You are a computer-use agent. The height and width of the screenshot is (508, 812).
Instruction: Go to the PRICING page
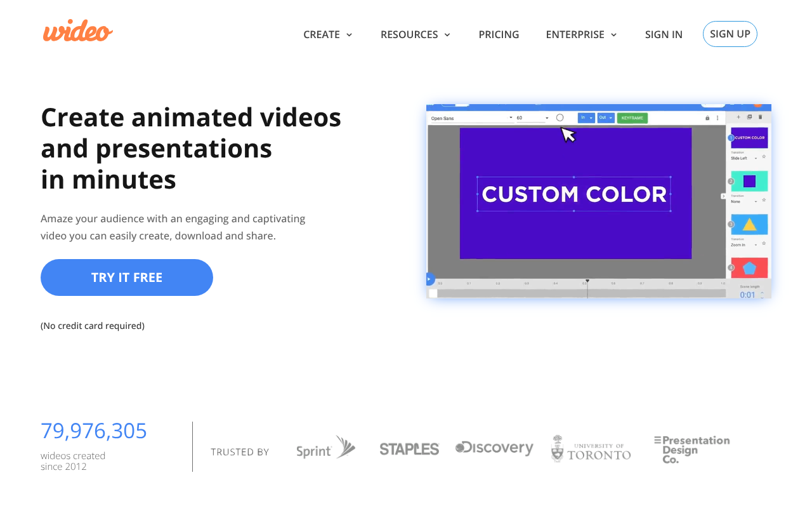click(499, 35)
